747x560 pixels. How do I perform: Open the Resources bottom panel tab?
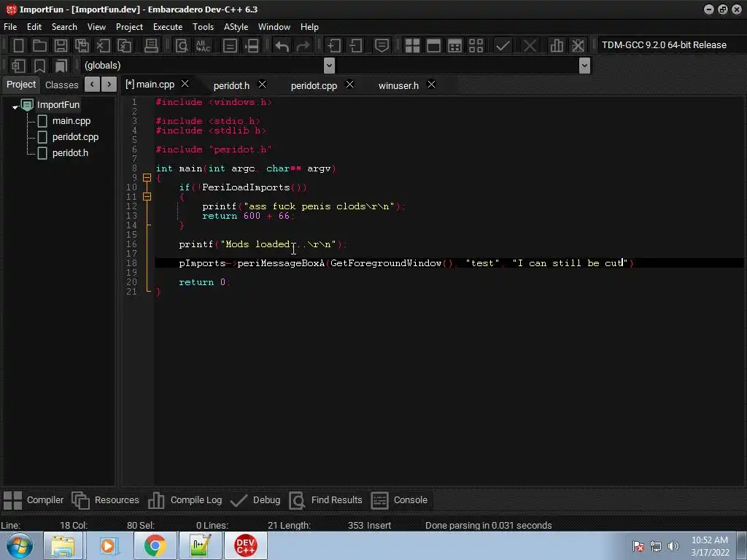click(105, 500)
